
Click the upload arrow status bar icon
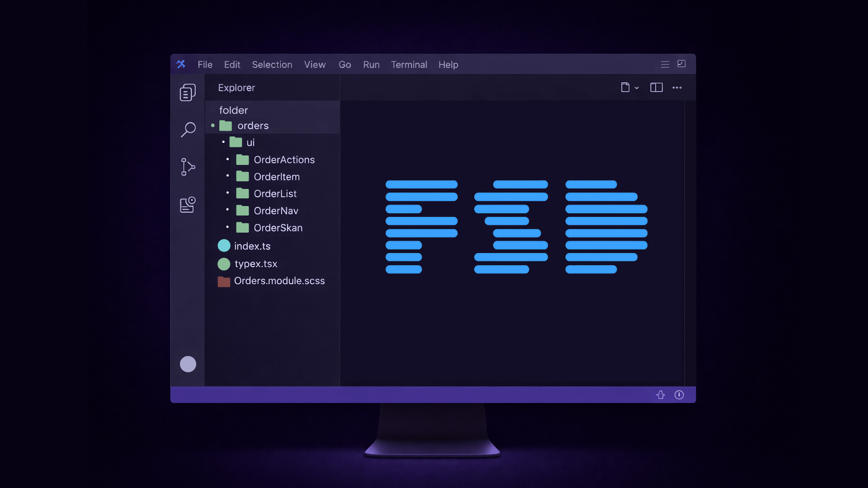[x=660, y=395]
